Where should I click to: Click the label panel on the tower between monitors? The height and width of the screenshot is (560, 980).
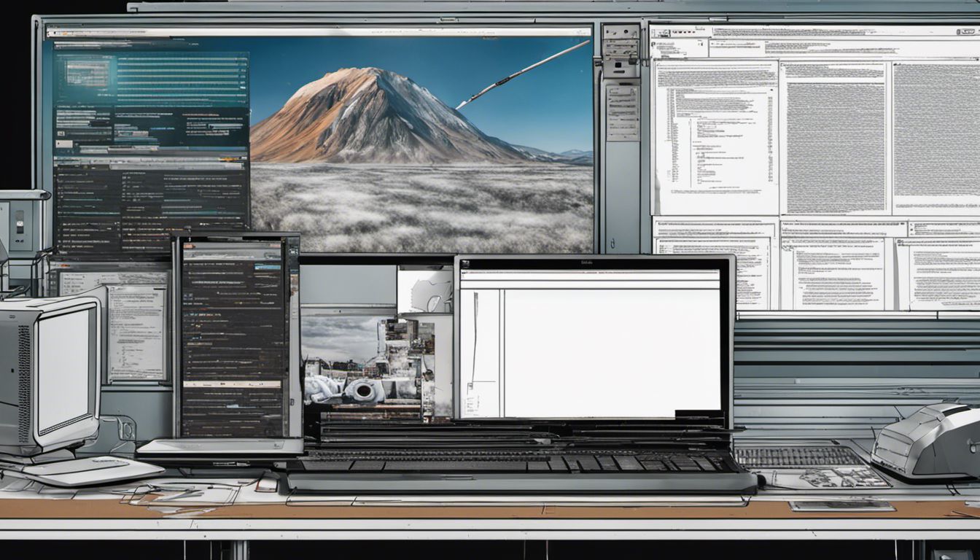tap(622, 113)
